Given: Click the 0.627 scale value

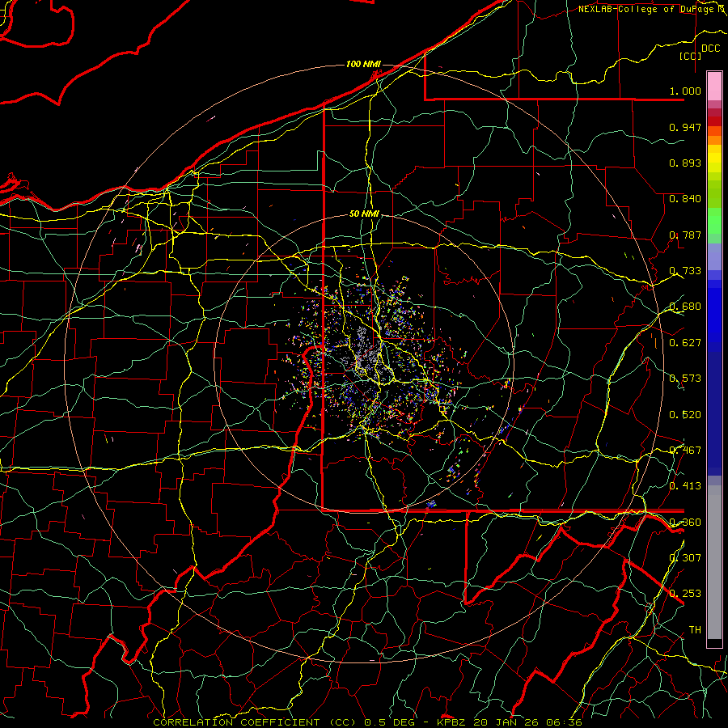Looking at the screenshot, I should tap(685, 343).
